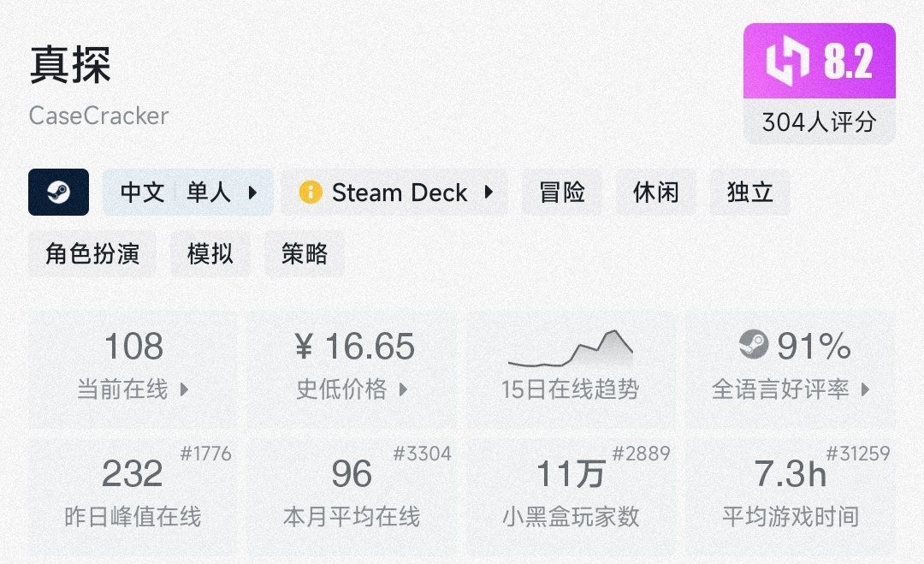Open the 当前在线 current online details arrow
This screenshot has width=924, height=564.
pyautogui.click(x=185, y=390)
